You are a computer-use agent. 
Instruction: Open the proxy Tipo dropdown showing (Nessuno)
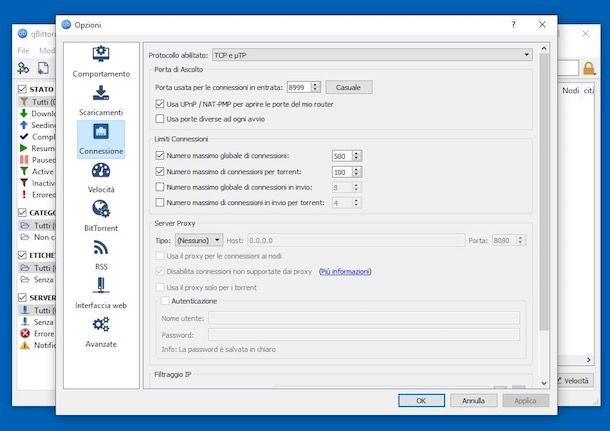[x=199, y=240]
